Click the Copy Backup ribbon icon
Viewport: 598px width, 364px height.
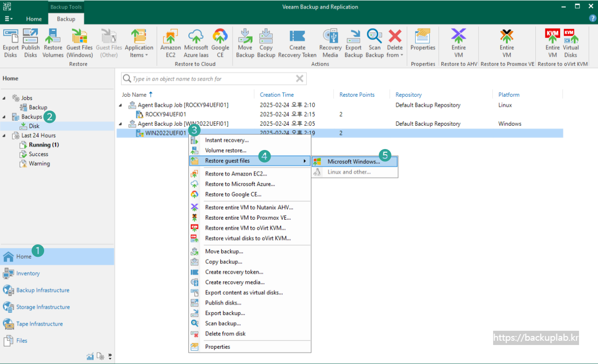click(x=266, y=43)
